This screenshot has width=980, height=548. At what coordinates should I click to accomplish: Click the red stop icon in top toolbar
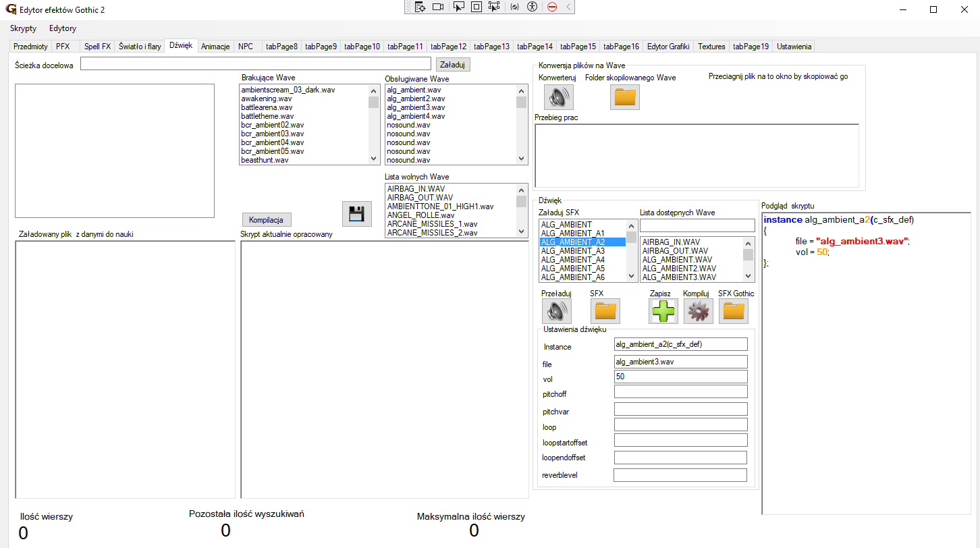pos(551,7)
